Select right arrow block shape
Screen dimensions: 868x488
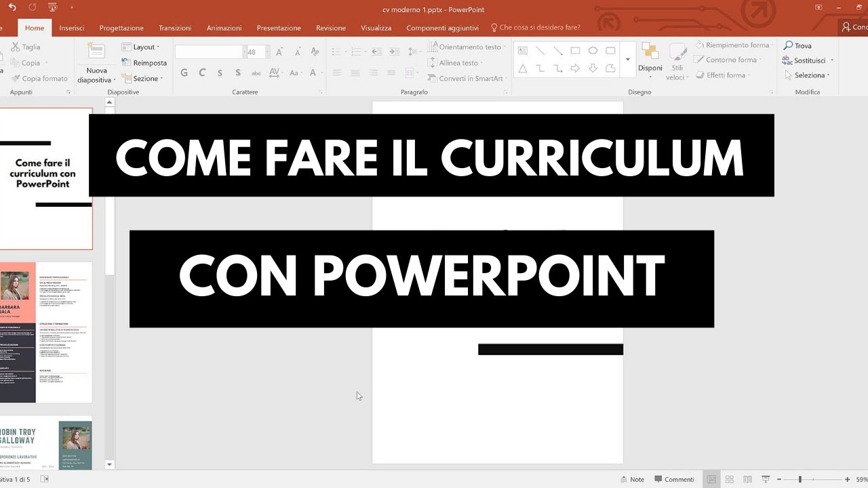click(x=575, y=68)
